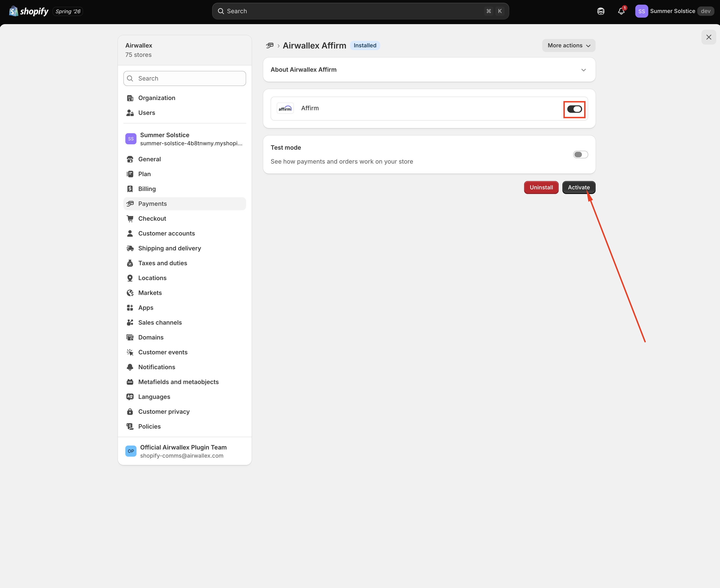This screenshot has height=588, width=720.
Task: Click the Policies icon
Action: [x=130, y=426]
